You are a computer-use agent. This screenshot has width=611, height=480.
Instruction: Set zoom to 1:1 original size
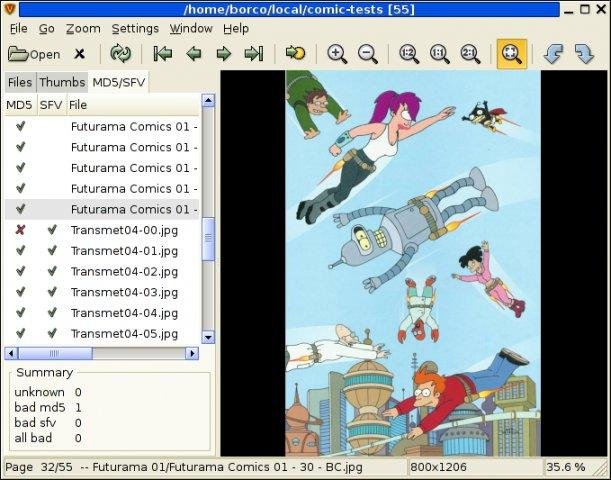point(440,54)
